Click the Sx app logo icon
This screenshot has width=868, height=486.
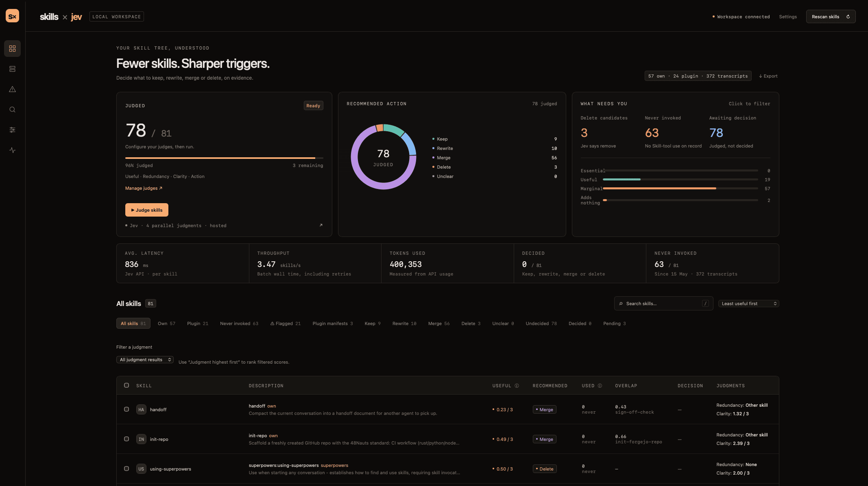tap(12, 16)
